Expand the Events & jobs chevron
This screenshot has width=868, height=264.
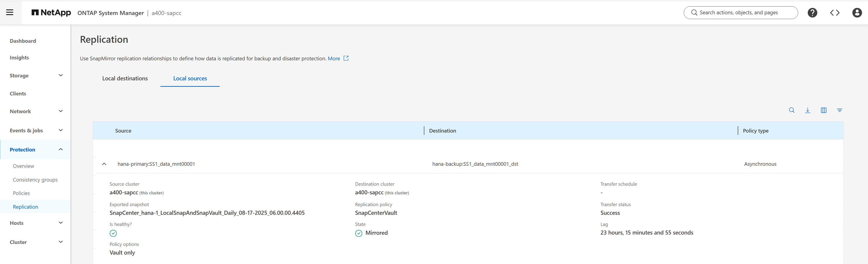(x=61, y=130)
